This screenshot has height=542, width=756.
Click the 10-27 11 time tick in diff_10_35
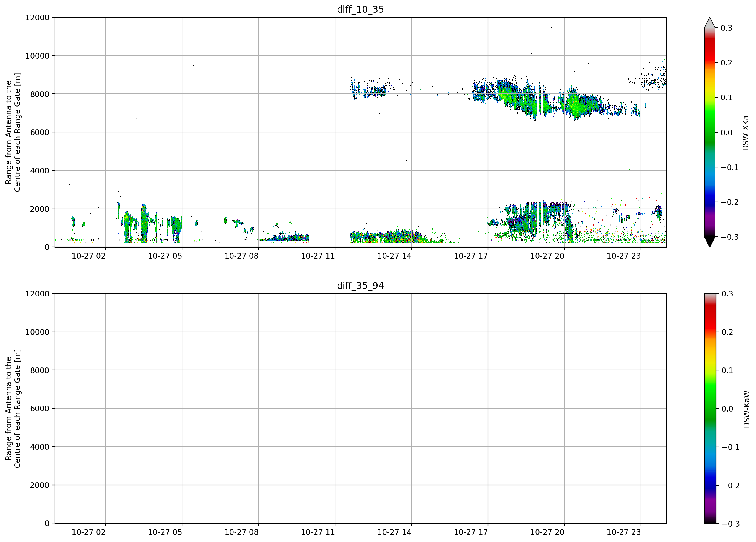coord(318,256)
